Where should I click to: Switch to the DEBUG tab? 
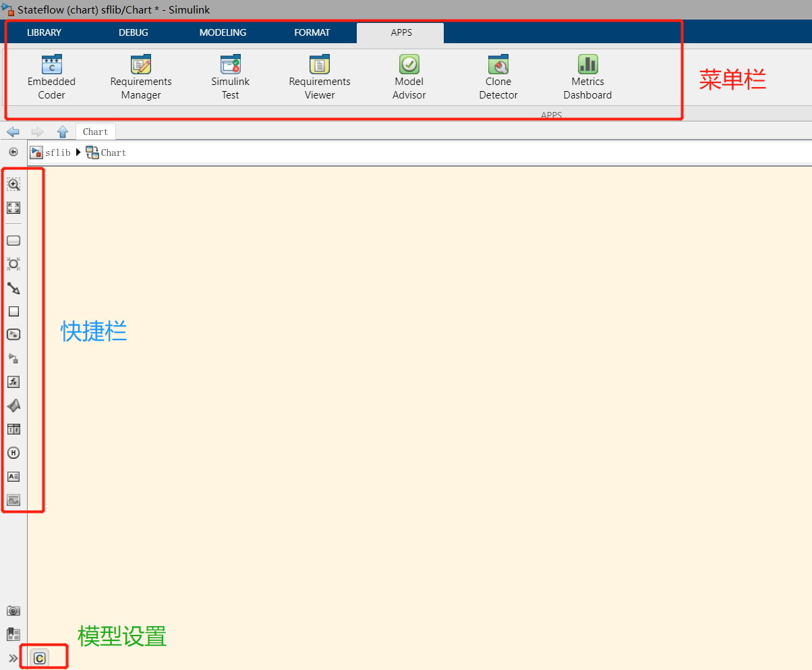(134, 32)
